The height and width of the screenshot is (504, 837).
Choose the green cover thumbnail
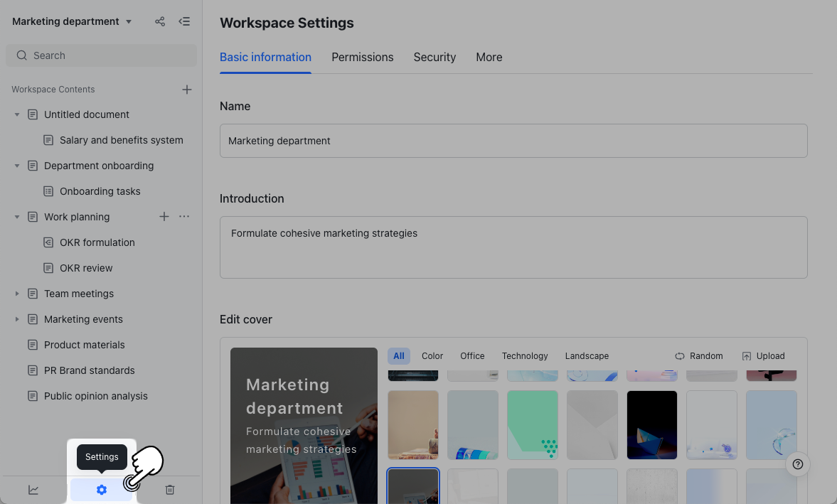coord(533,424)
